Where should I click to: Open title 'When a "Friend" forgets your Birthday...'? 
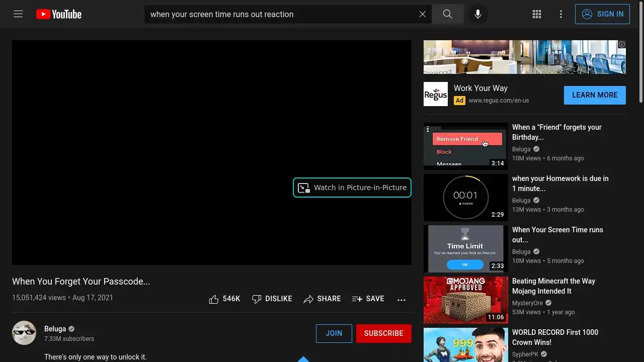557,132
